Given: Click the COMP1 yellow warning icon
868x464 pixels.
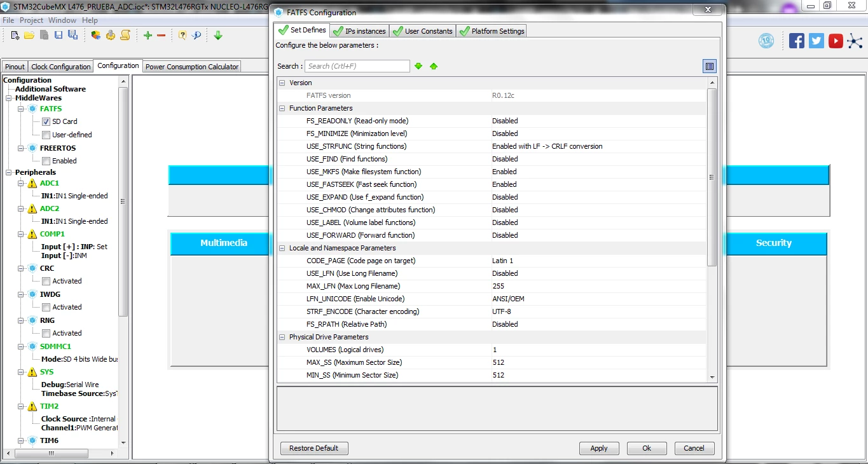Looking at the screenshot, I should [x=32, y=234].
